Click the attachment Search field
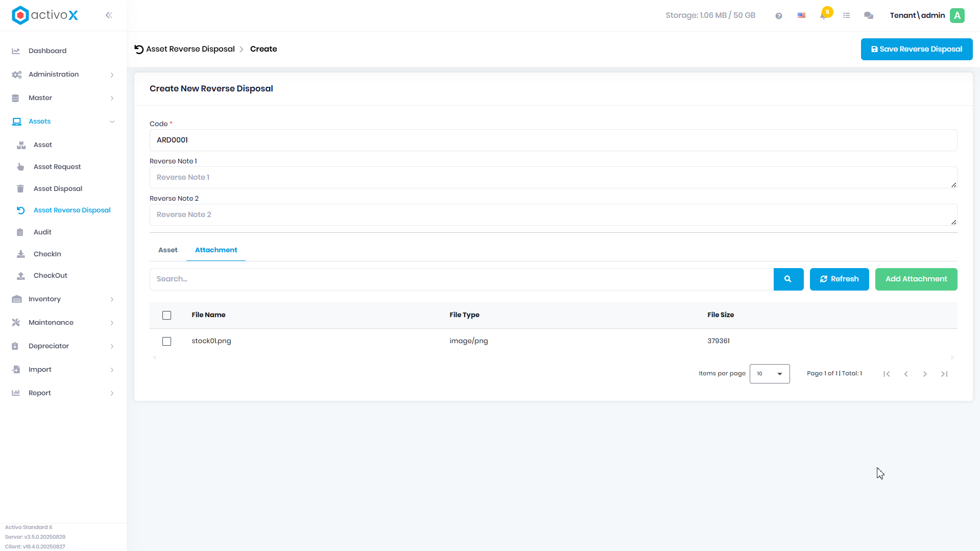Screen dimensions: 980x551 point(462,279)
